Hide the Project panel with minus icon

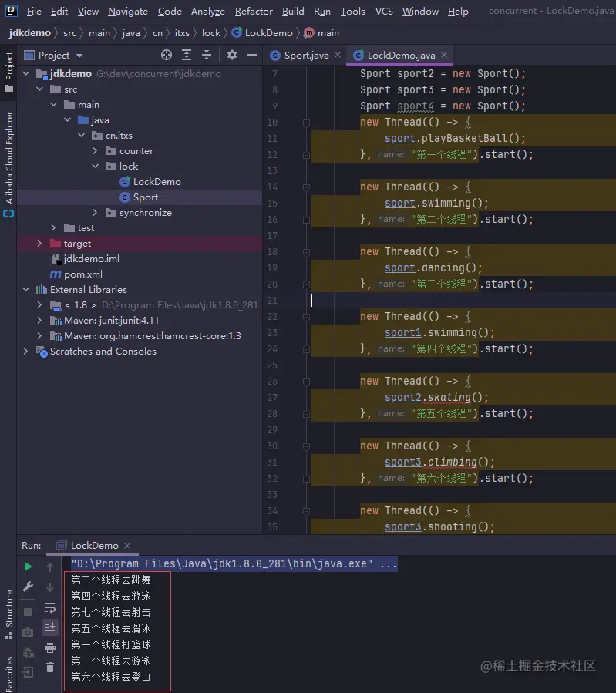click(252, 55)
